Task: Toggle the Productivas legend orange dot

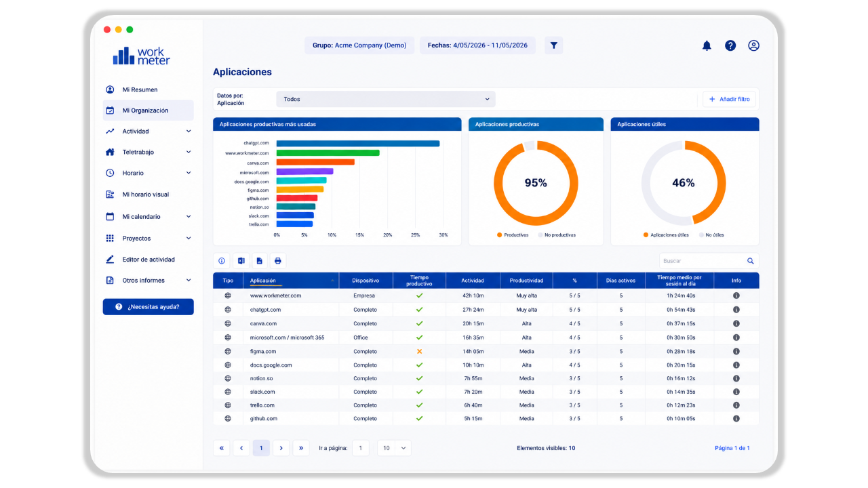Action: (x=500, y=235)
